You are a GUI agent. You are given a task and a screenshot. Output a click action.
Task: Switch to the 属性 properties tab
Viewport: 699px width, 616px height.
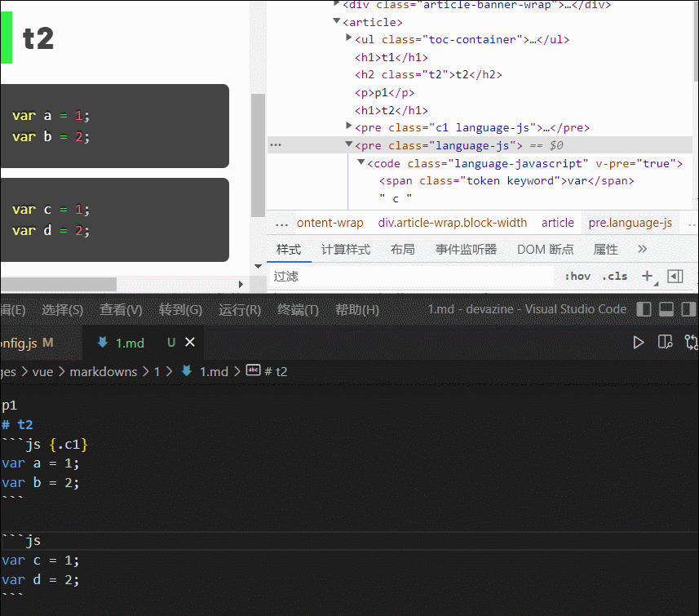coord(605,250)
